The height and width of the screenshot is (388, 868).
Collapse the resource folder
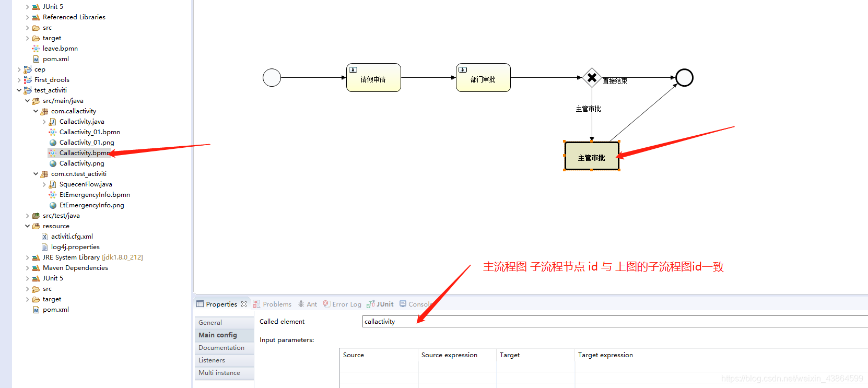click(x=28, y=226)
